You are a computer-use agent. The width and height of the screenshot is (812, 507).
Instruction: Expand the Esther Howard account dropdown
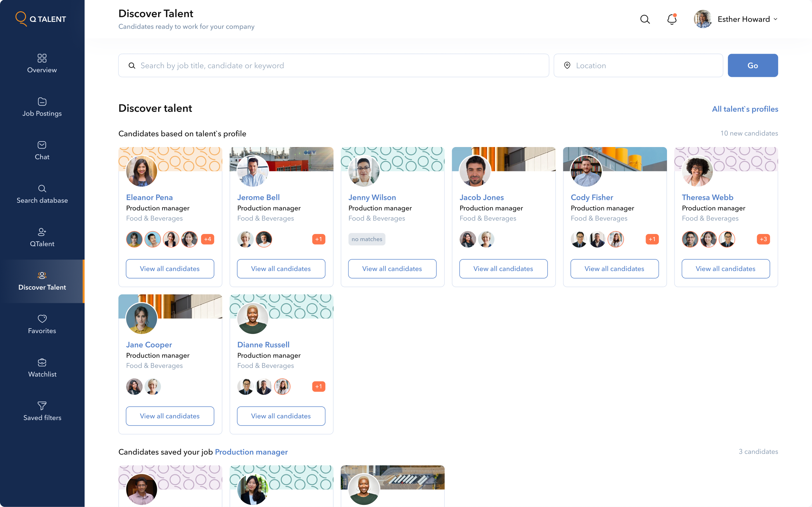(x=775, y=19)
